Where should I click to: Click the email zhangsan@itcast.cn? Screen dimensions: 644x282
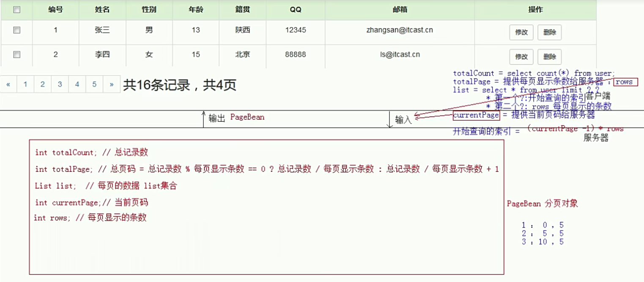(x=400, y=30)
